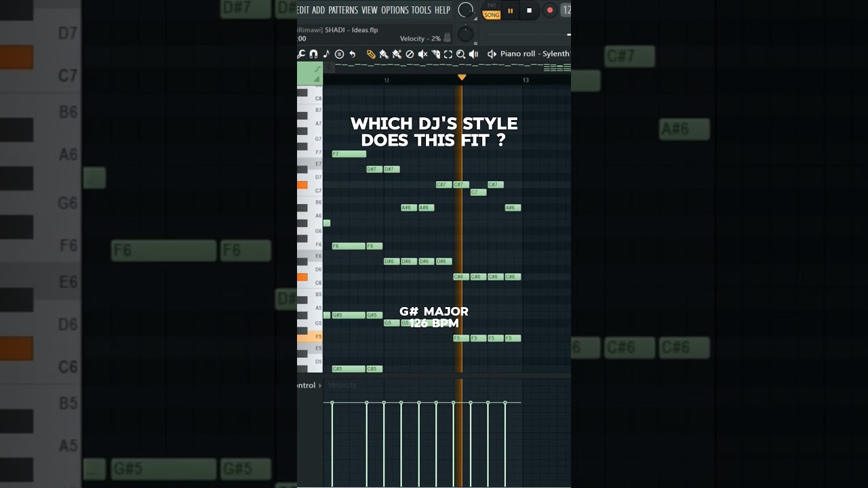Expand the Control event lane selector arrow

pos(320,386)
